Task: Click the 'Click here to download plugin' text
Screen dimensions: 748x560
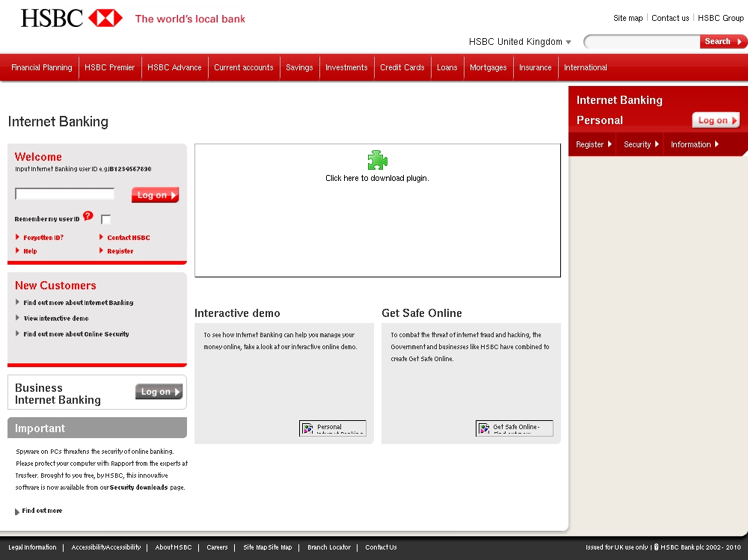Action: (377, 178)
